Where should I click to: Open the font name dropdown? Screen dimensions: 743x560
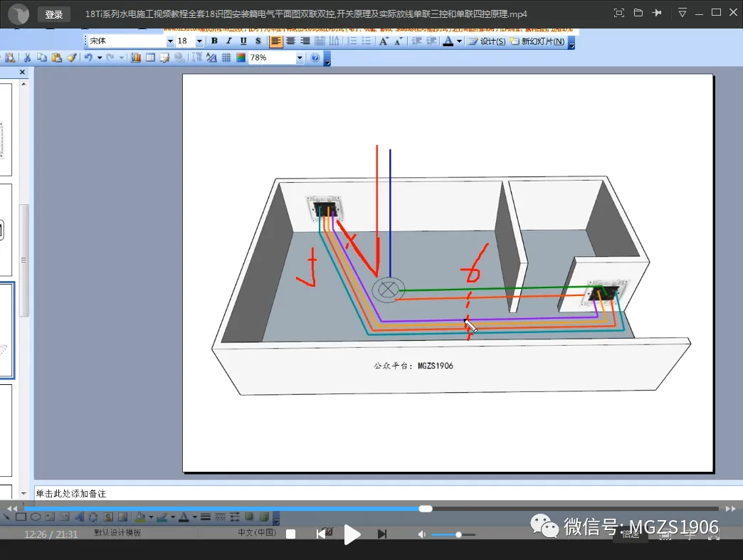click(x=170, y=41)
